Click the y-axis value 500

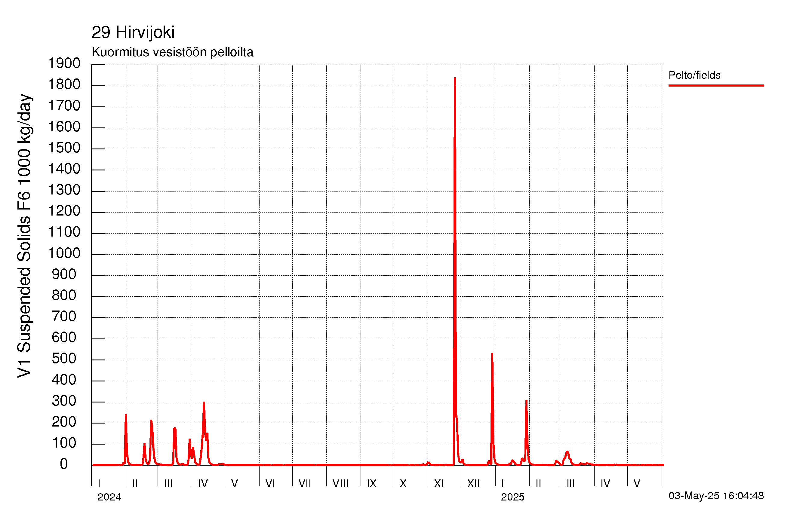coord(64,359)
